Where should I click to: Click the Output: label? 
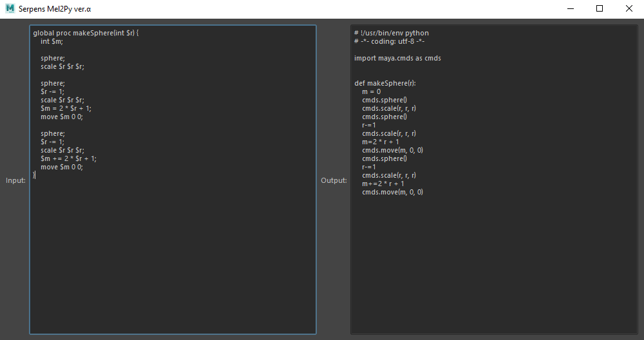click(334, 180)
